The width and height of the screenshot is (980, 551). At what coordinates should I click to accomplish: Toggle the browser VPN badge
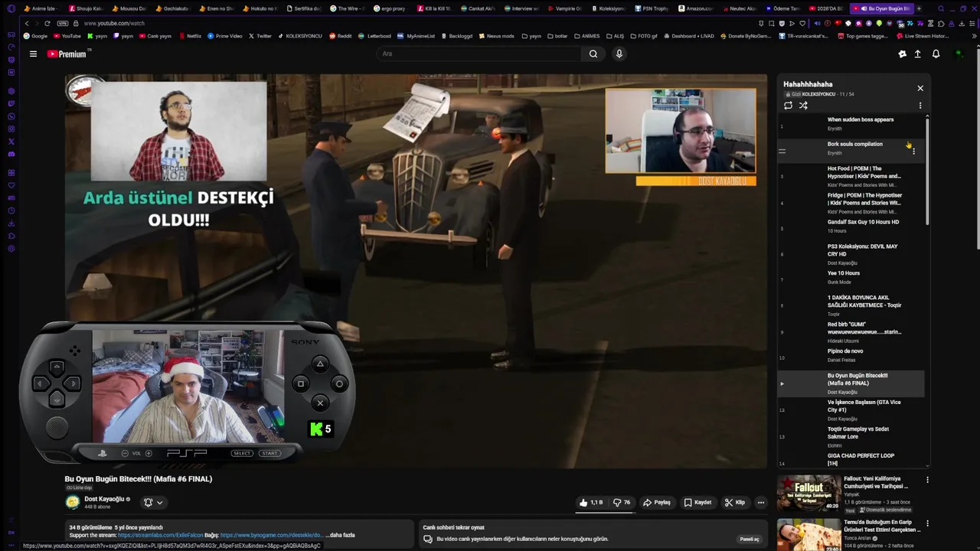[63, 23]
